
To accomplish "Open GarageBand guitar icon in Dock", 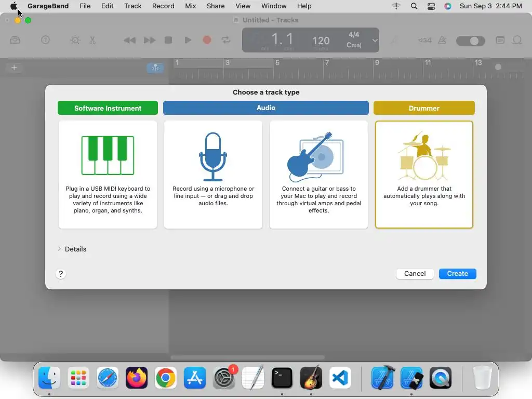I will pyautogui.click(x=311, y=378).
